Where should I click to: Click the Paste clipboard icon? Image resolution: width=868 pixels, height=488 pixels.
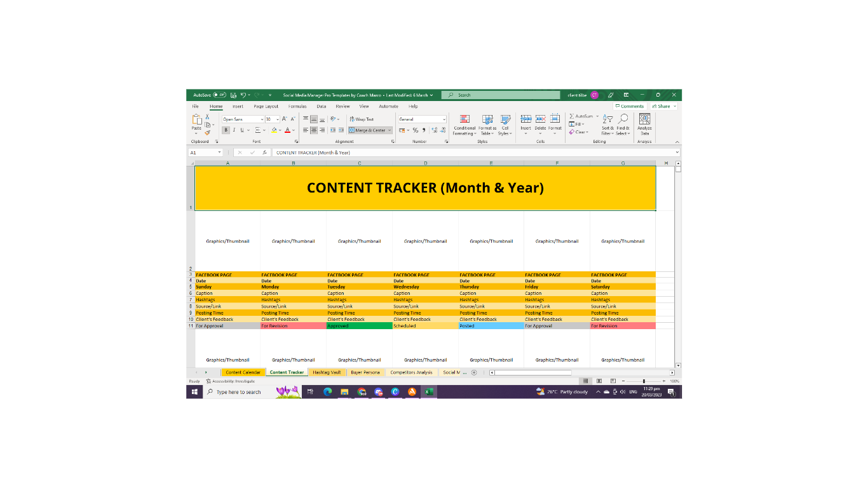[197, 119]
